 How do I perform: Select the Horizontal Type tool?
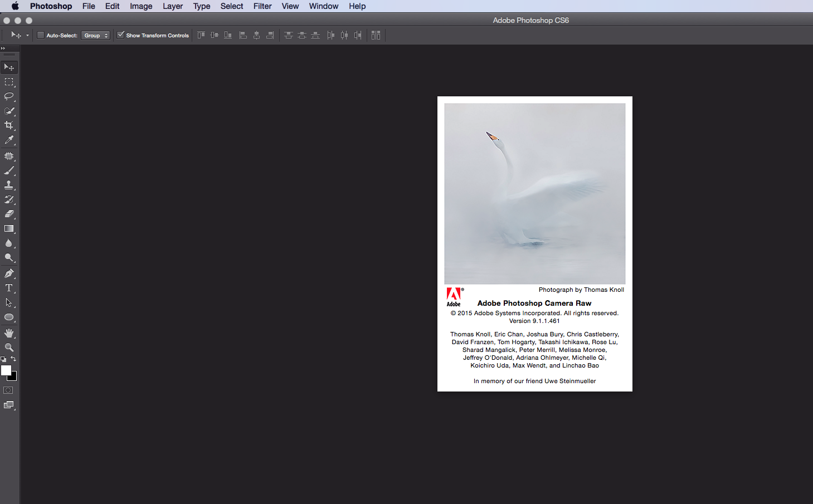click(9, 288)
